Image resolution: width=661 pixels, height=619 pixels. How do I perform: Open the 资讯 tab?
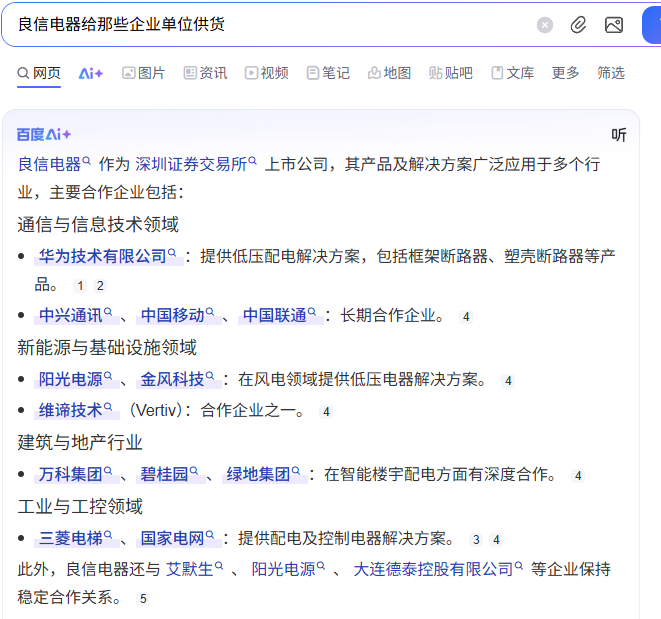205,73
